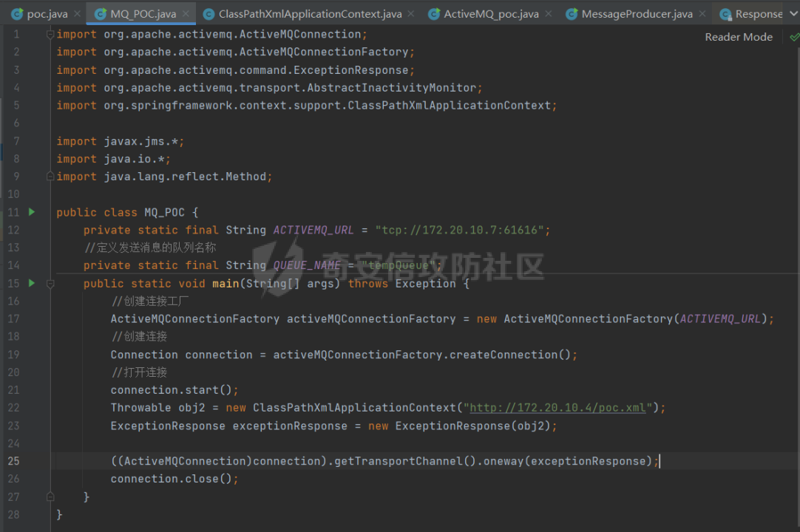Collapse the imports fold marker at line 1
The image size is (800, 532).
point(50,34)
